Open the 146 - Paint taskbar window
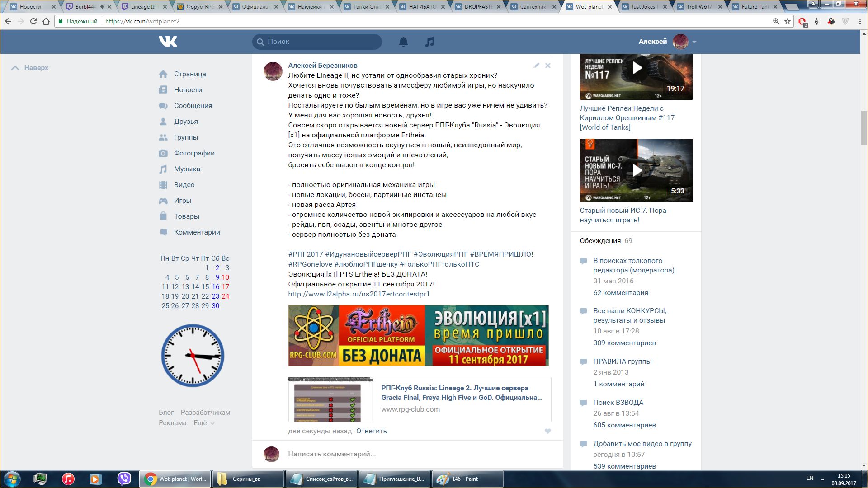This screenshot has height=488, width=868. pos(467,479)
